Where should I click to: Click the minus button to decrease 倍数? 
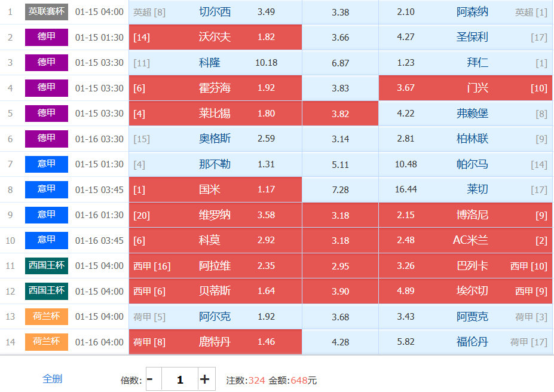tap(150, 379)
